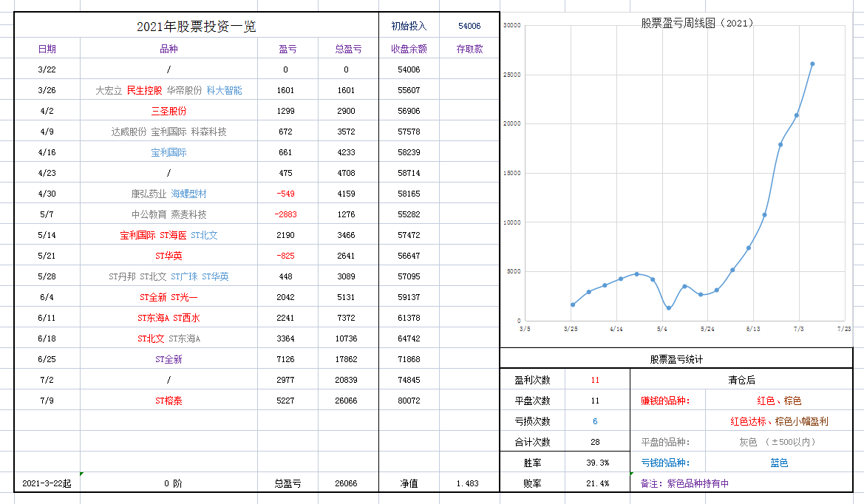The width and height of the screenshot is (864, 504).
Task: Select the 清仓后 cell
Action: 741,380
